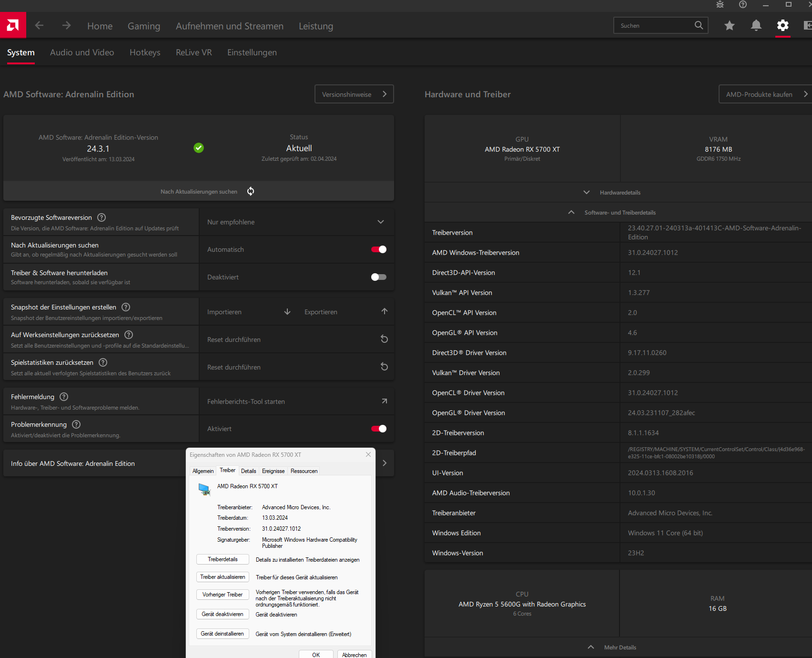Select Details tab in properties dialog
Viewport: 812px width, 658px height.
[249, 471]
